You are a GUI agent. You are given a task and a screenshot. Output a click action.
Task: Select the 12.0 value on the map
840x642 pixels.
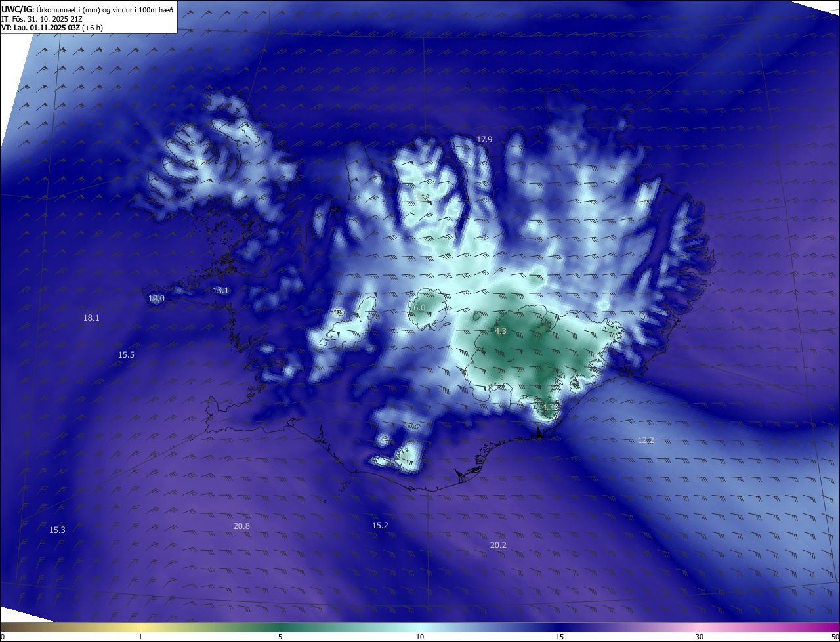tap(156, 298)
